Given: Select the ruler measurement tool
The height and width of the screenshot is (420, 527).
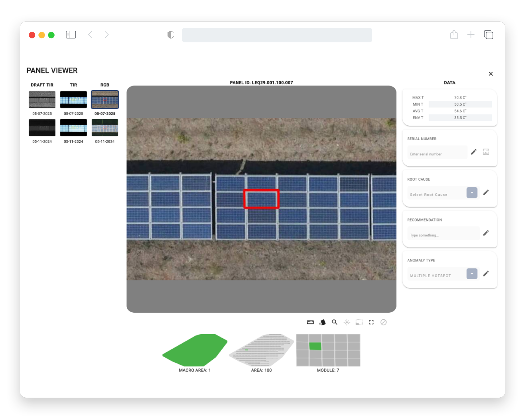Looking at the screenshot, I should (310, 322).
